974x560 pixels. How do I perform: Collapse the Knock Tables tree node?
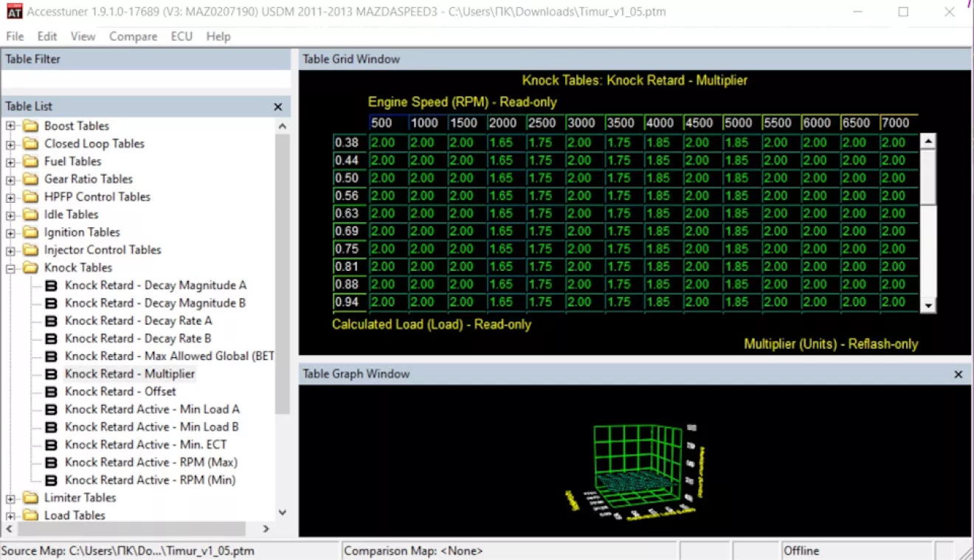[11, 269]
